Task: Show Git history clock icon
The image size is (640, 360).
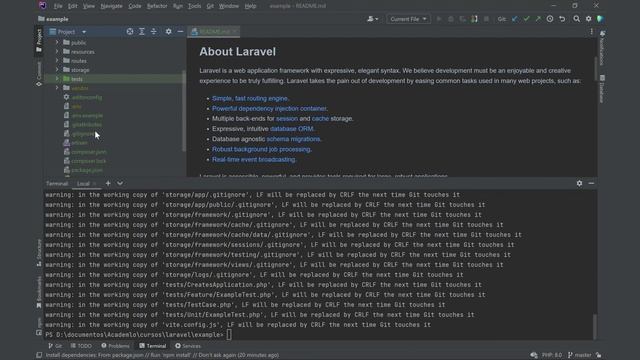Action: [550, 19]
